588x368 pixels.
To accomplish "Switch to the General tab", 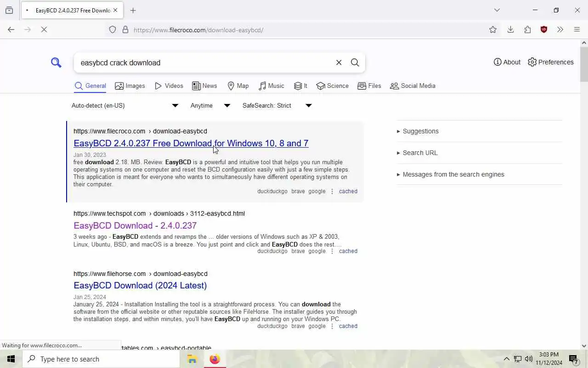I will pyautogui.click(x=90, y=86).
